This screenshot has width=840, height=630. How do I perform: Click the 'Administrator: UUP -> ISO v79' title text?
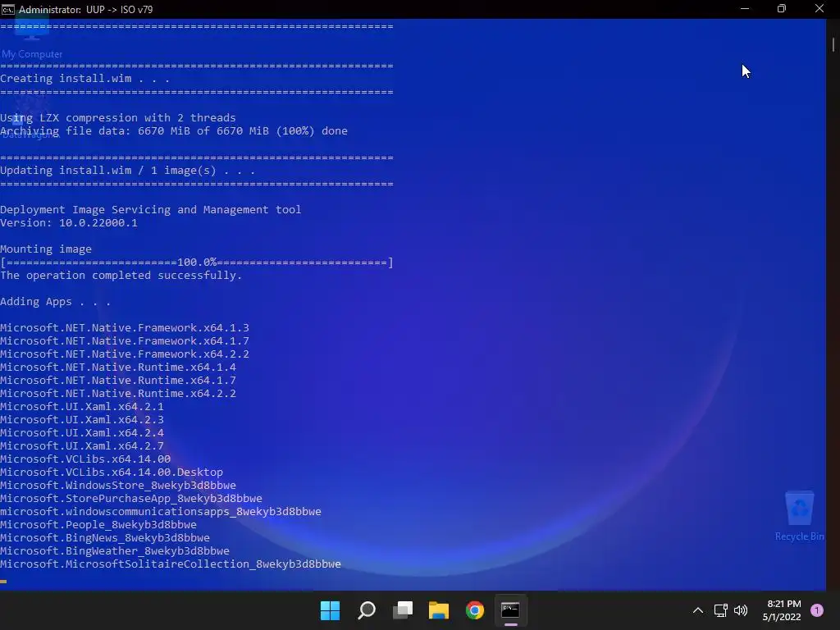click(x=85, y=10)
